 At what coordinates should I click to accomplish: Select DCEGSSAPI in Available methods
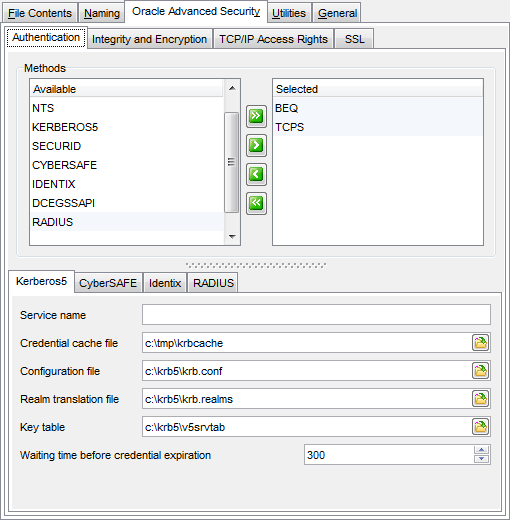(x=127, y=203)
